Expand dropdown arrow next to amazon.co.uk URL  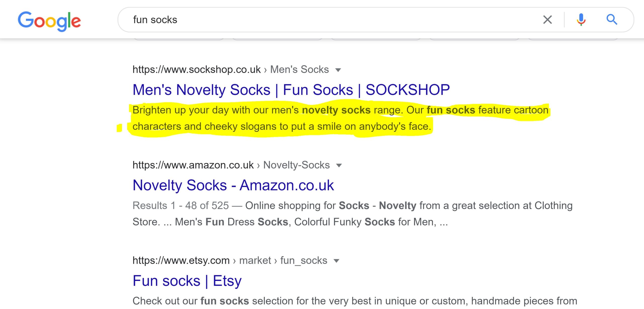pyautogui.click(x=339, y=165)
